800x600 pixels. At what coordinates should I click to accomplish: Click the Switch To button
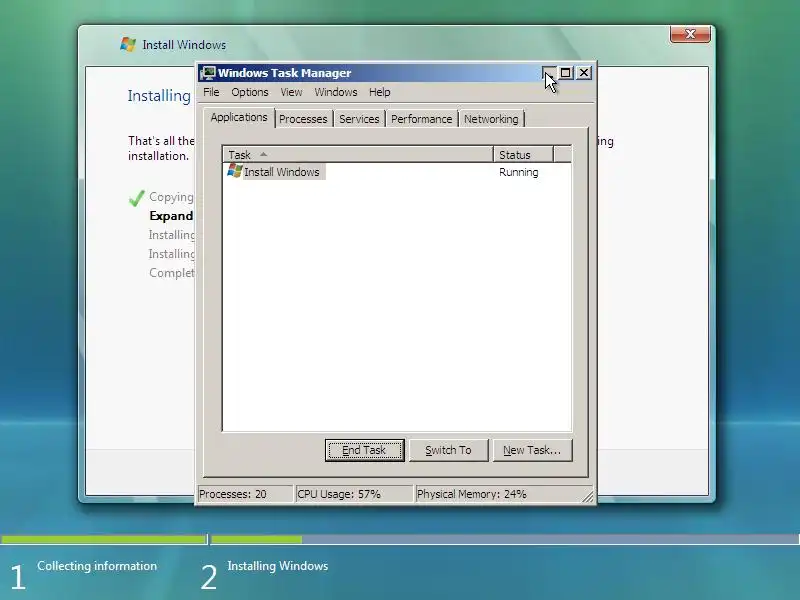448,450
